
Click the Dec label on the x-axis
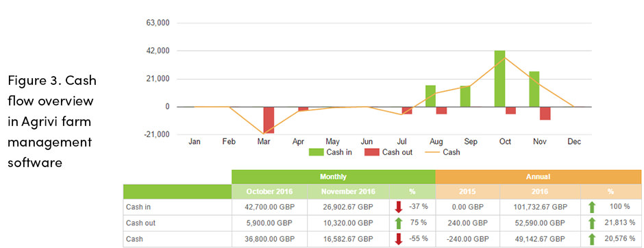pyautogui.click(x=574, y=142)
